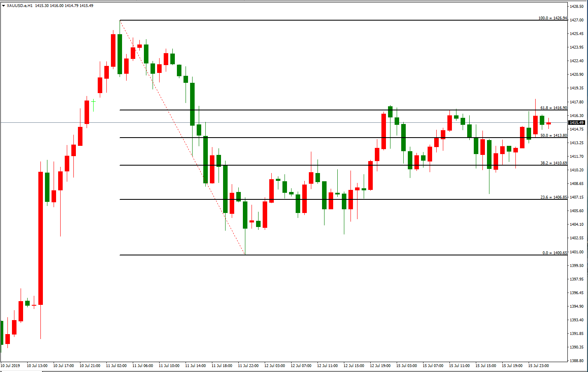
Task: Open the triangle menu beside XAUUSD.e,H1
Action: (4, 6)
